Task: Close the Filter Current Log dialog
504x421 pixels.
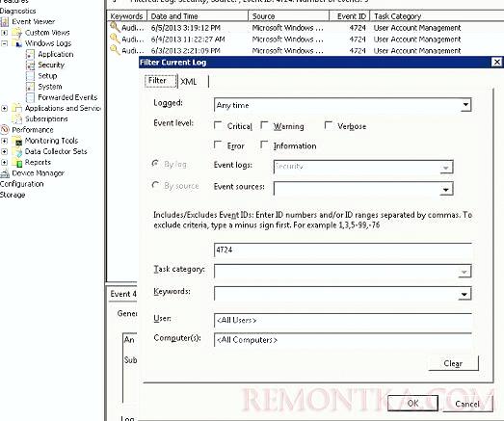Action: pyautogui.click(x=497, y=62)
